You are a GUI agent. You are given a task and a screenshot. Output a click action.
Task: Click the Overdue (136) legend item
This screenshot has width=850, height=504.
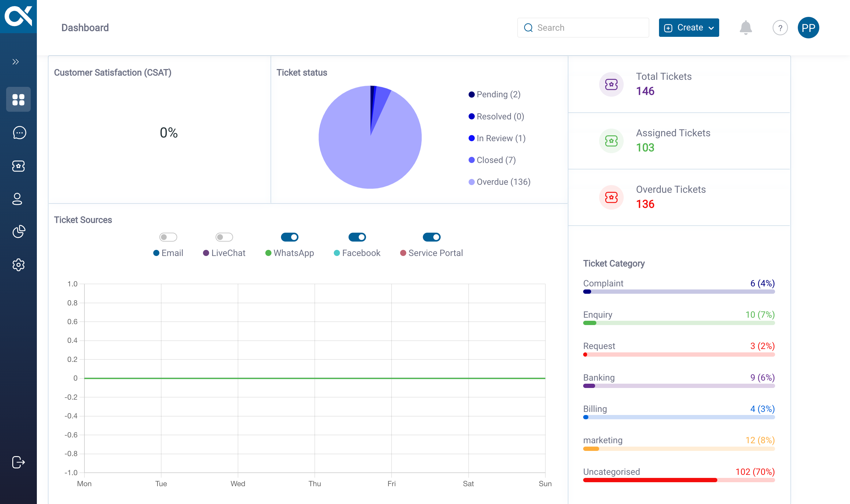tap(499, 182)
